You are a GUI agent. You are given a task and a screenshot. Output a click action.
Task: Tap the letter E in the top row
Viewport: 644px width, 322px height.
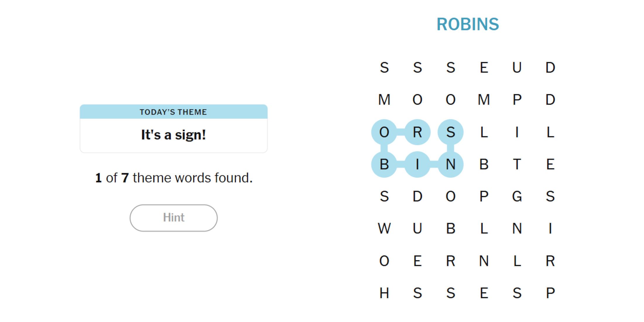click(484, 68)
